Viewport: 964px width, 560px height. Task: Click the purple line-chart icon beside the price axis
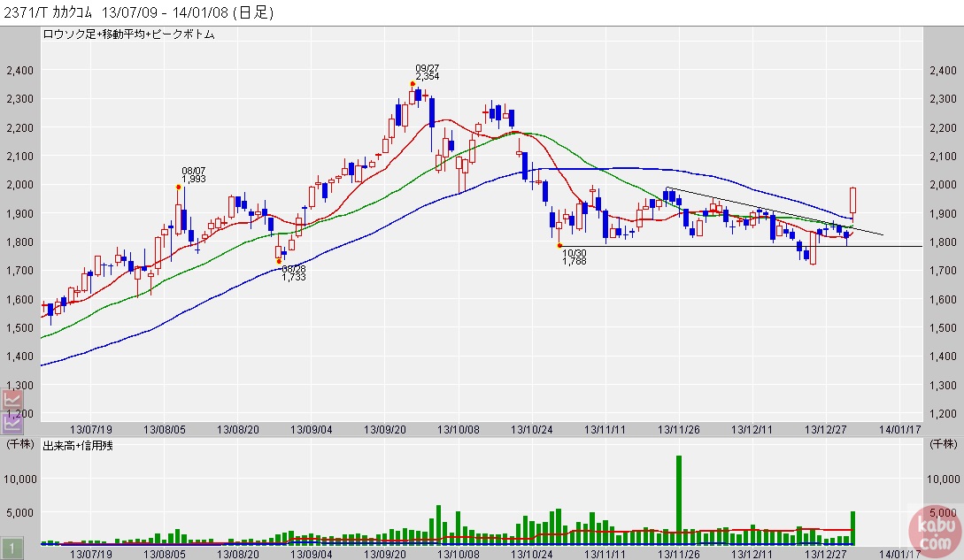(12, 422)
